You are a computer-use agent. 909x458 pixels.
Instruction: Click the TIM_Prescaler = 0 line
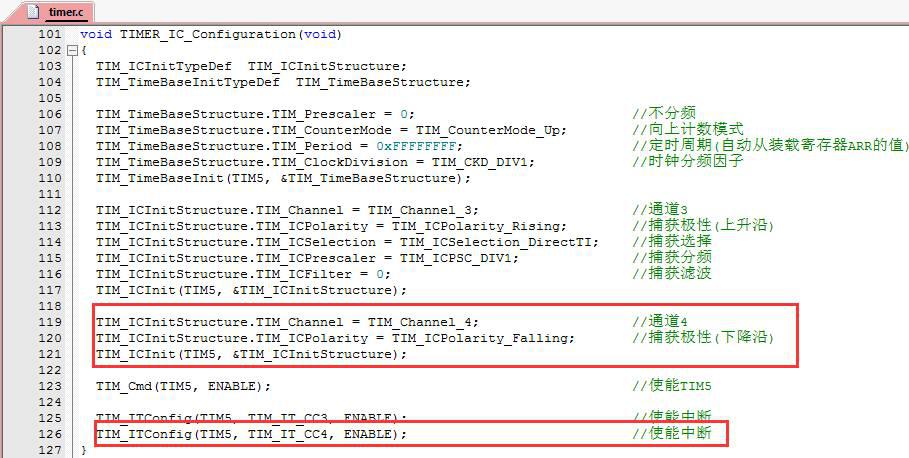256,114
